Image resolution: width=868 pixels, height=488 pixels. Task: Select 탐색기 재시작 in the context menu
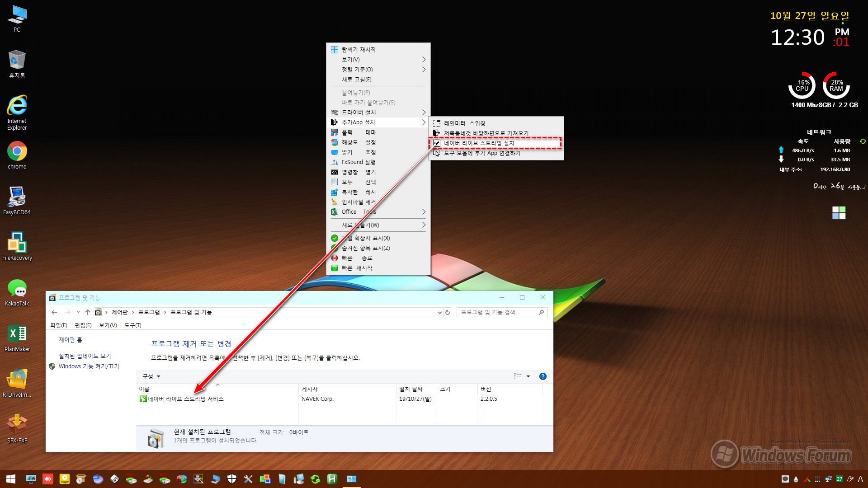coord(378,50)
